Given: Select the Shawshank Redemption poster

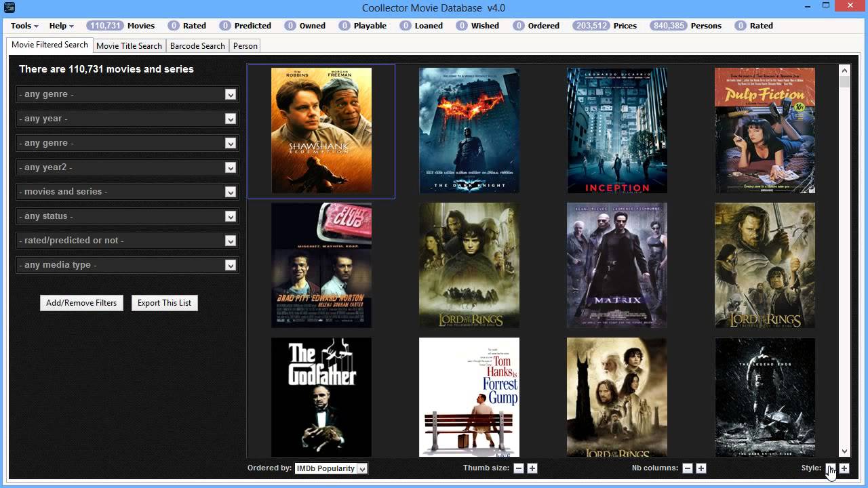Looking at the screenshot, I should (321, 131).
